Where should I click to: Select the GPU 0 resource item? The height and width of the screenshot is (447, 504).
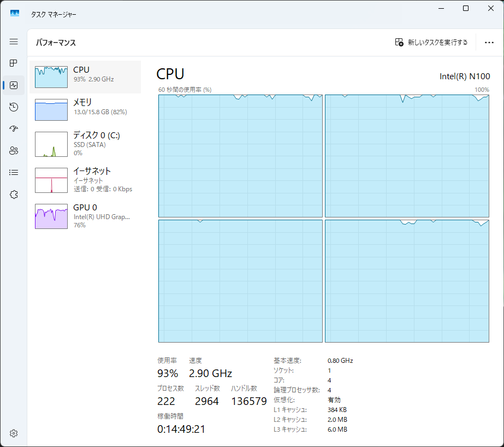tap(85, 216)
